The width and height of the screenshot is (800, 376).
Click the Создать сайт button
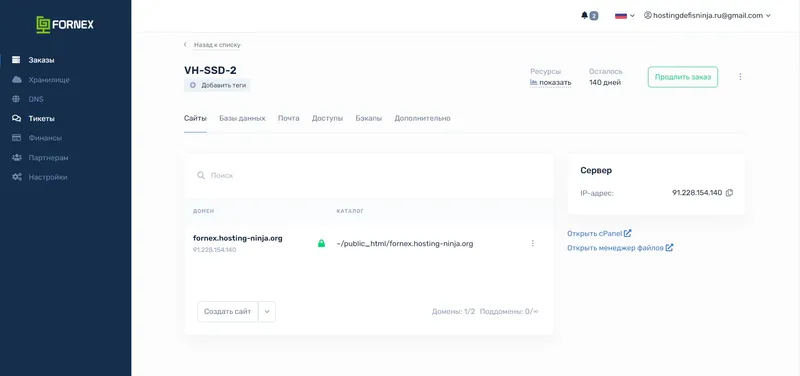[228, 312]
